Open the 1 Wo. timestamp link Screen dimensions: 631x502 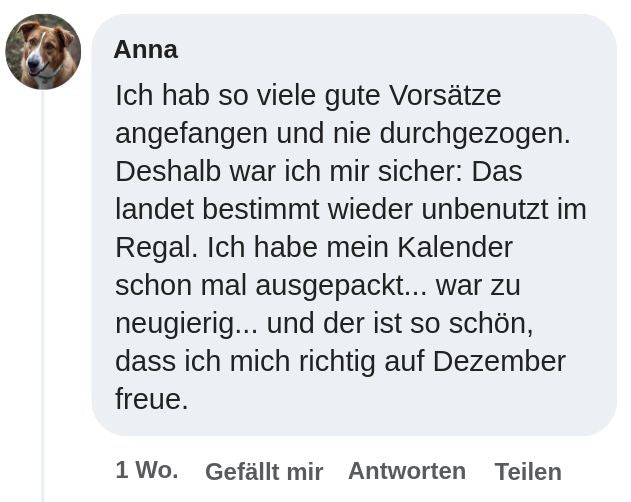point(147,470)
